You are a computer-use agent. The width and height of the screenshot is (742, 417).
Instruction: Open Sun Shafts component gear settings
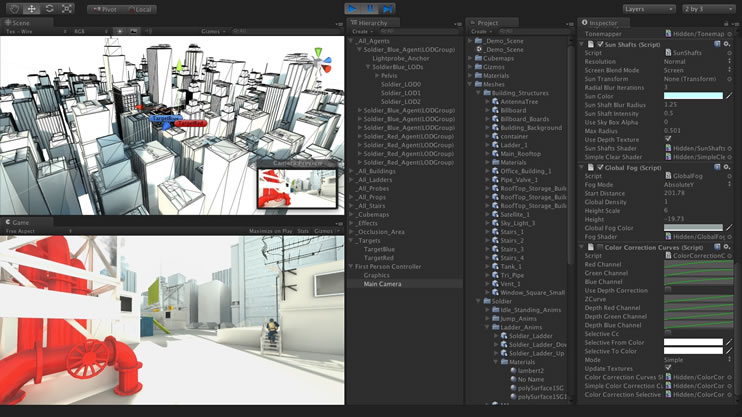[727, 44]
